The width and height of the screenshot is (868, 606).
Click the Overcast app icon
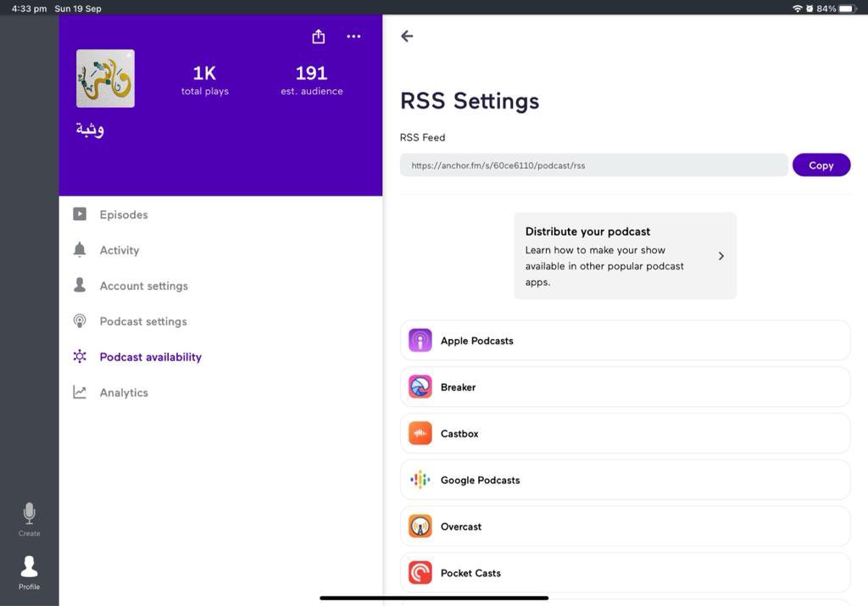click(420, 526)
